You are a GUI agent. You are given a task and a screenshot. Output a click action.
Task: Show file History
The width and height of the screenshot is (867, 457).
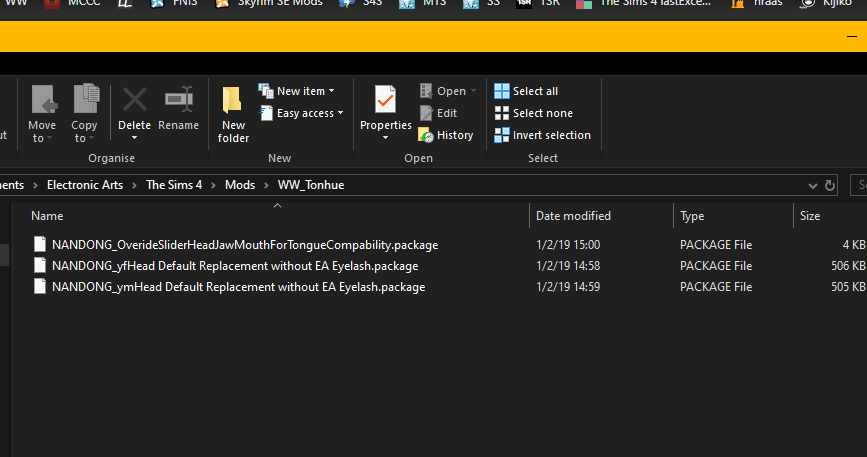[x=446, y=135]
